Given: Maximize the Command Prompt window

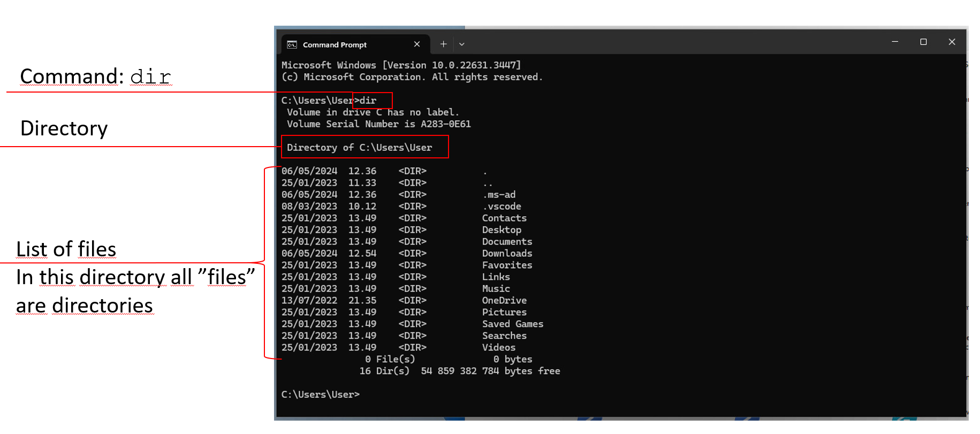Looking at the screenshot, I should [x=923, y=42].
